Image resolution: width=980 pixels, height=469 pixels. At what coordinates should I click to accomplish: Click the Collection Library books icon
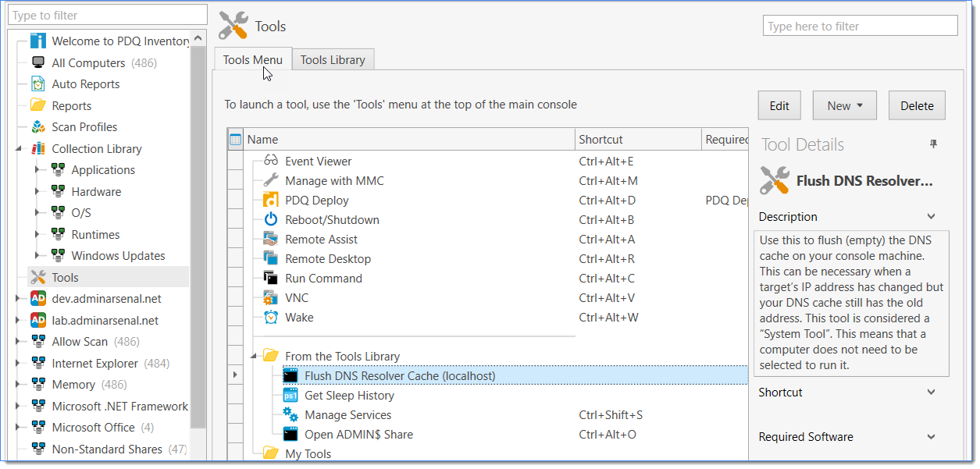(38, 148)
